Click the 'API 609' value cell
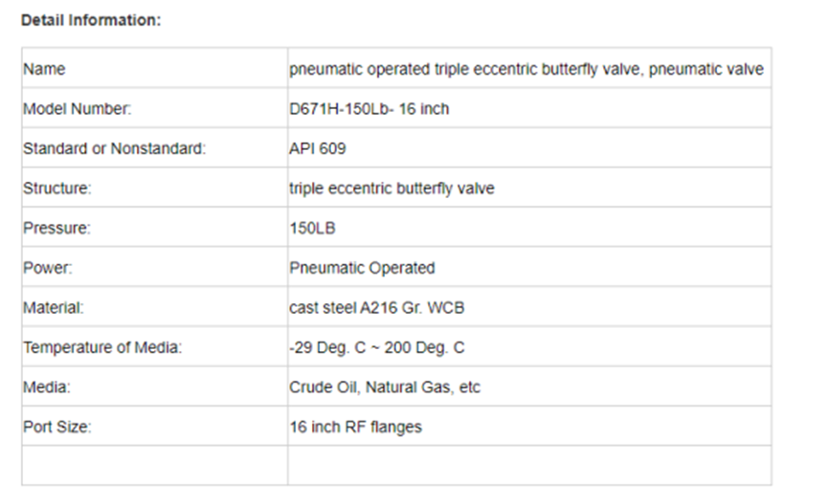The image size is (827, 504). click(x=318, y=149)
